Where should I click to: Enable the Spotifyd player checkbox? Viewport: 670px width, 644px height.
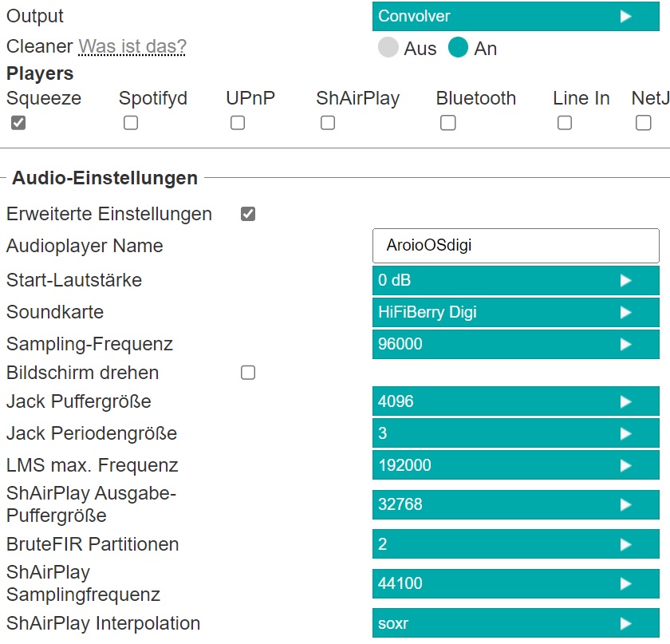pos(131,123)
